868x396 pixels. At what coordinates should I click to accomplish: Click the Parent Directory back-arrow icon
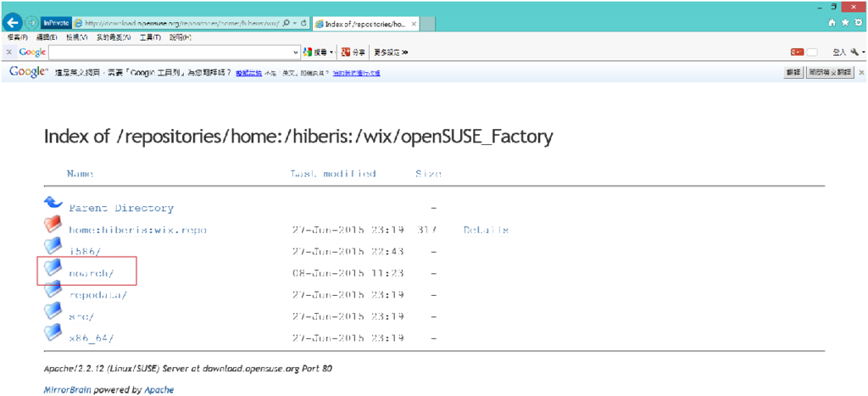53,203
